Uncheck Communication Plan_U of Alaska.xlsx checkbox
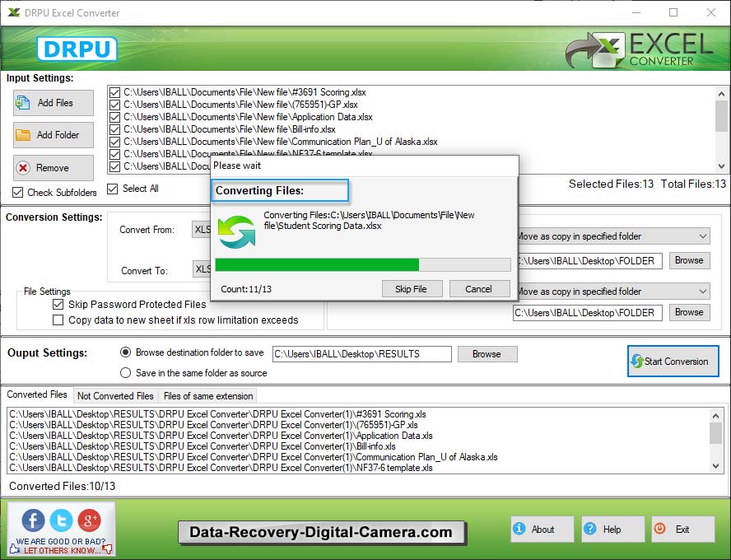 pyautogui.click(x=114, y=142)
